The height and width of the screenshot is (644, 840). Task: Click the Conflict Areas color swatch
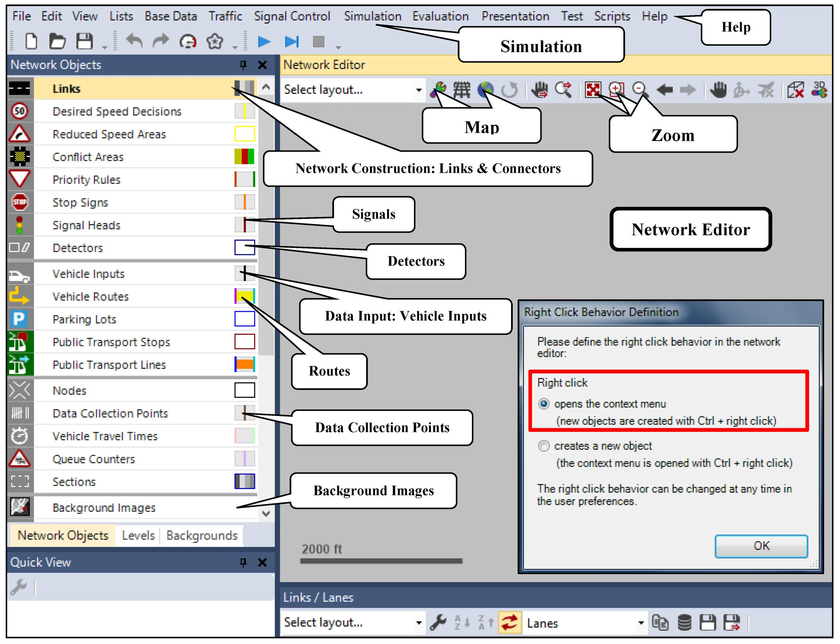244,157
